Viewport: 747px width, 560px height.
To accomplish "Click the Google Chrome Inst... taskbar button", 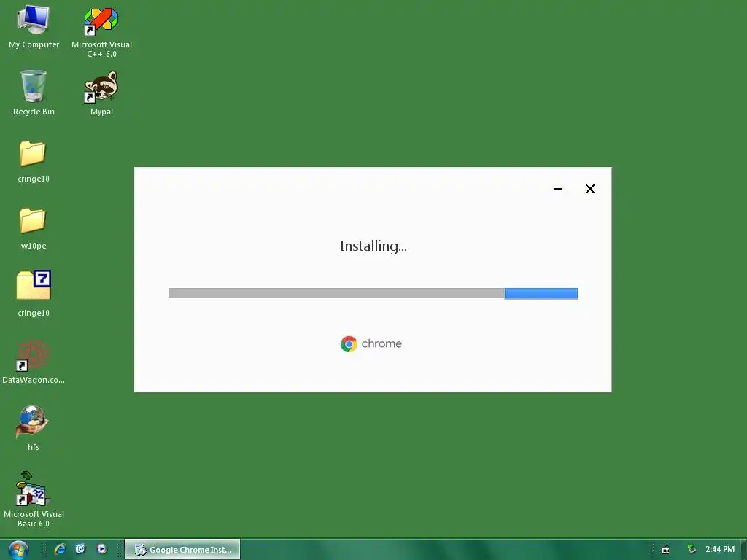I will [182, 550].
